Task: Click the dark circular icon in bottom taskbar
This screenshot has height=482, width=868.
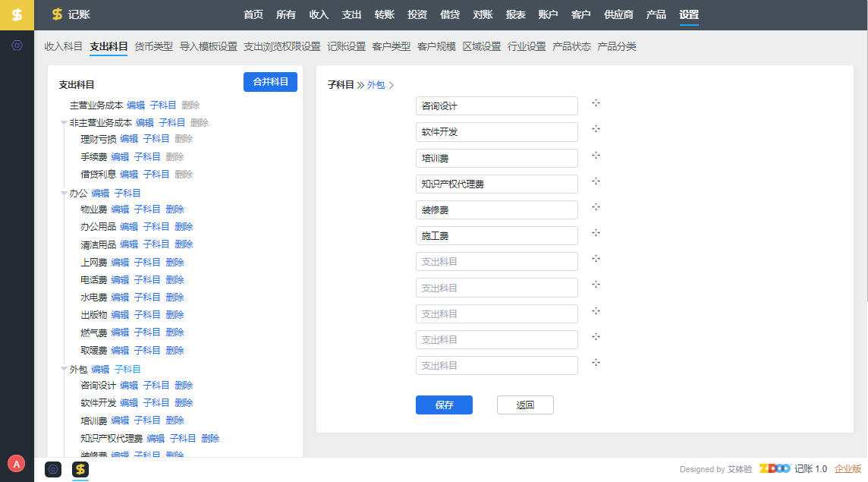Action: click(53, 470)
